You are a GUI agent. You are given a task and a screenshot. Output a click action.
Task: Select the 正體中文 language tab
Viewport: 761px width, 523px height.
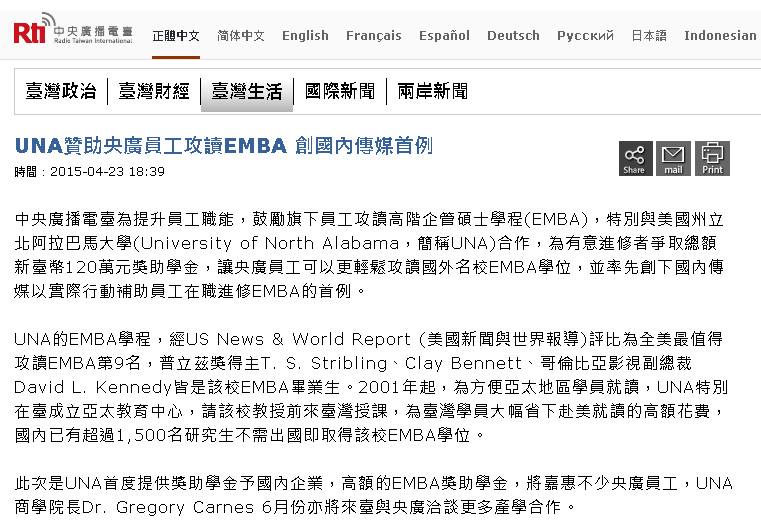(176, 35)
